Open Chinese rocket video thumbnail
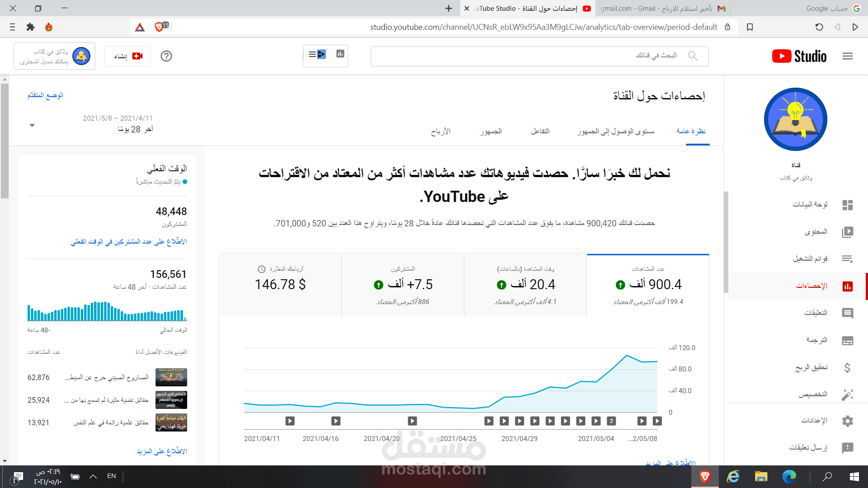The width and height of the screenshot is (868, 488). coord(171,377)
